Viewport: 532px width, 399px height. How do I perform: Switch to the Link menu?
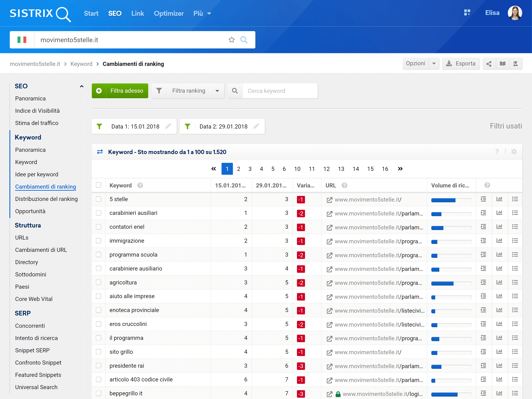tap(138, 14)
